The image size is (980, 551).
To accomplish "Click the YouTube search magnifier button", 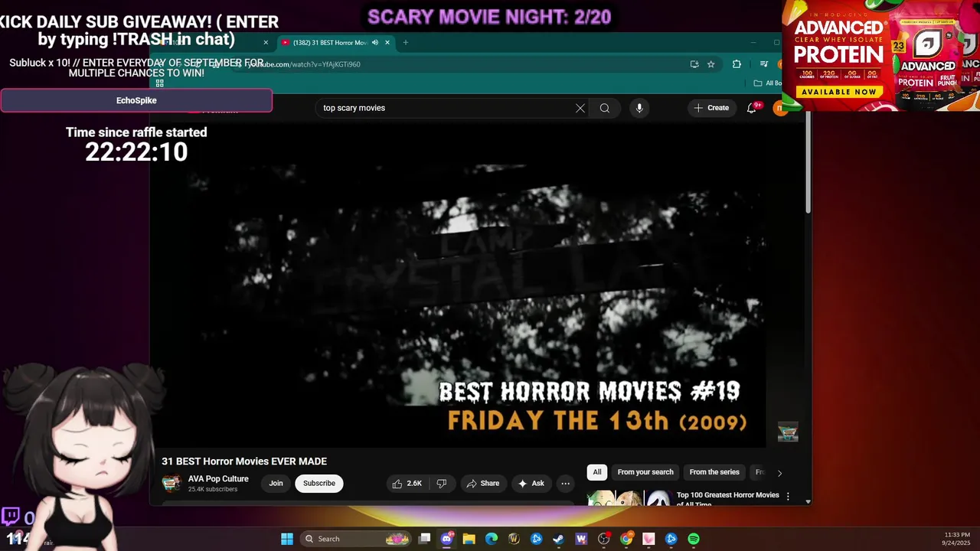I will pos(605,108).
